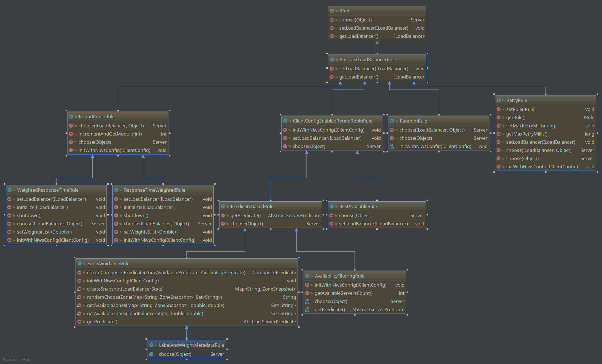Select the RoundRobinRule node title
Image resolution: width=602 pixels, height=364 pixels.
(x=97, y=117)
